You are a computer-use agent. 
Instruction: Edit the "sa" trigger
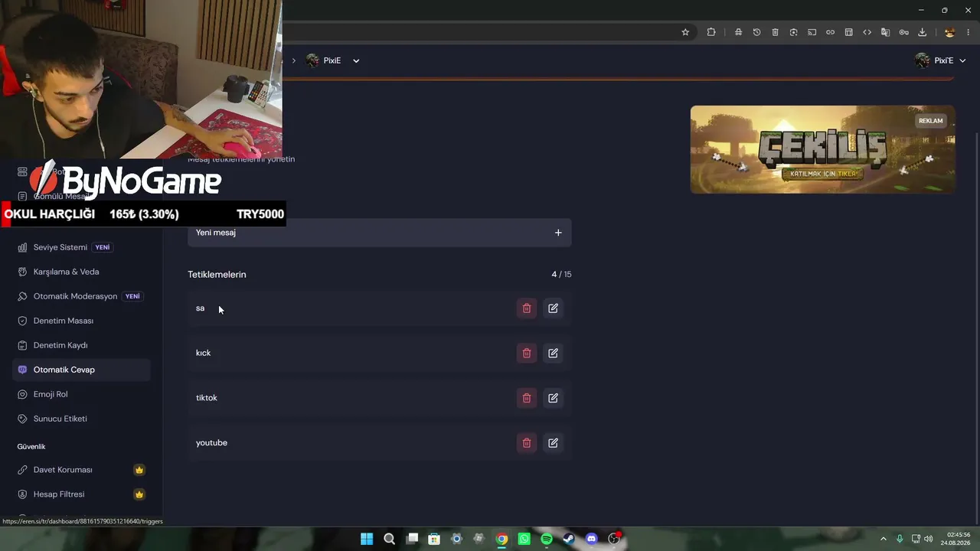click(553, 308)
